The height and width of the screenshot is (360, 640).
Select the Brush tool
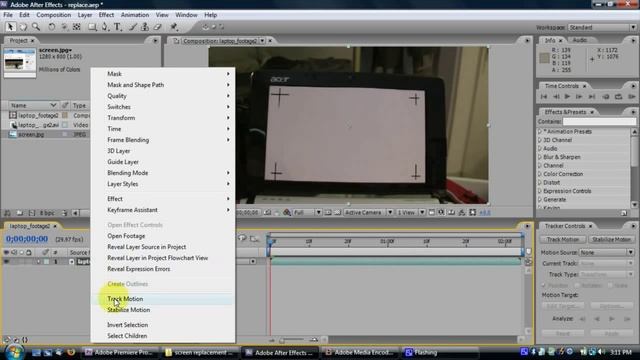[x=133, y=27]
